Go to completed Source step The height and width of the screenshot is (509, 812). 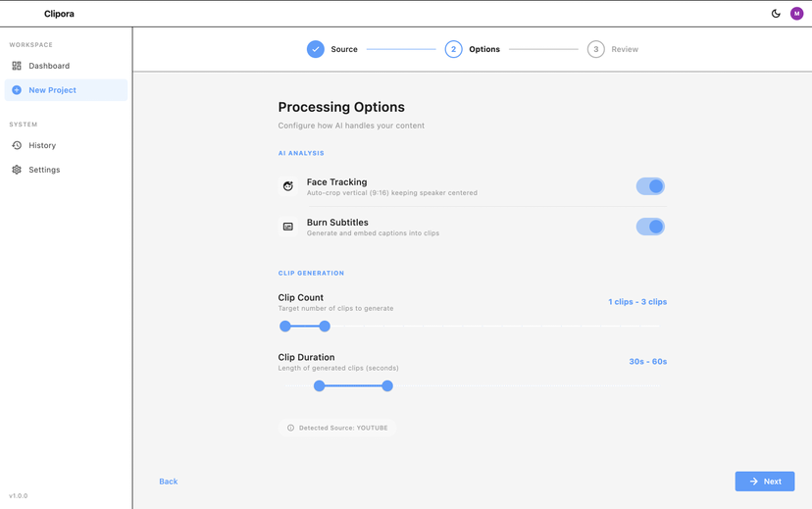point(316,49)
